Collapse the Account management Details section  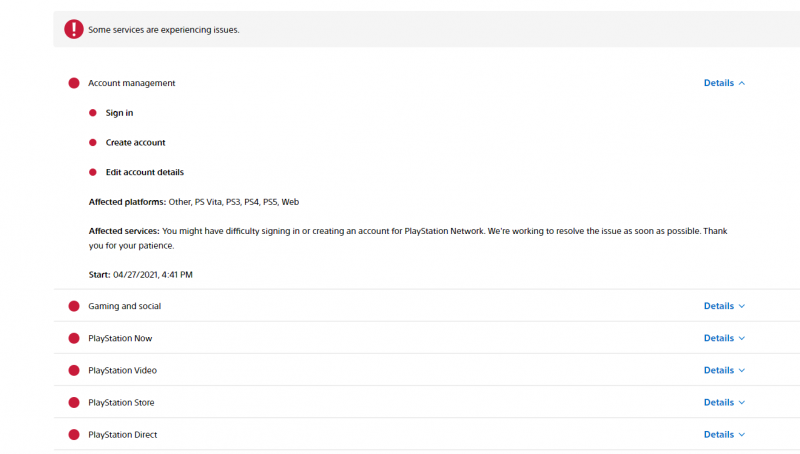pyautogui.click(x=724, y=83)
